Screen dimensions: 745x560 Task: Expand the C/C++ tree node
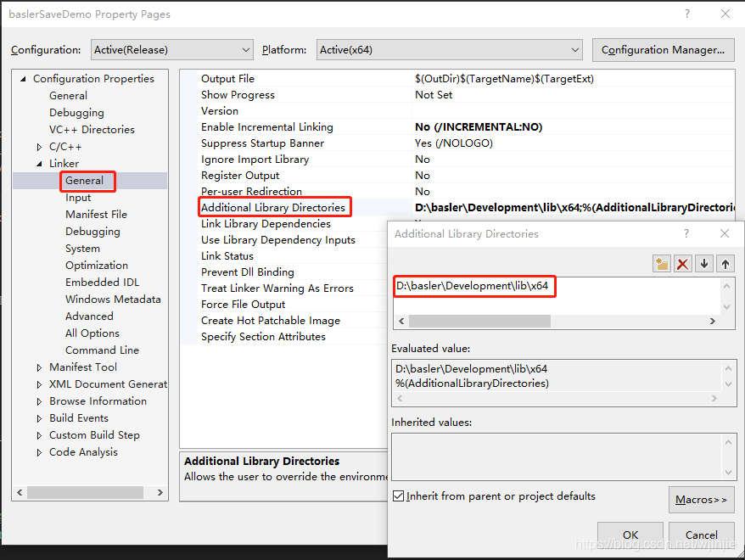coord(37,146)
